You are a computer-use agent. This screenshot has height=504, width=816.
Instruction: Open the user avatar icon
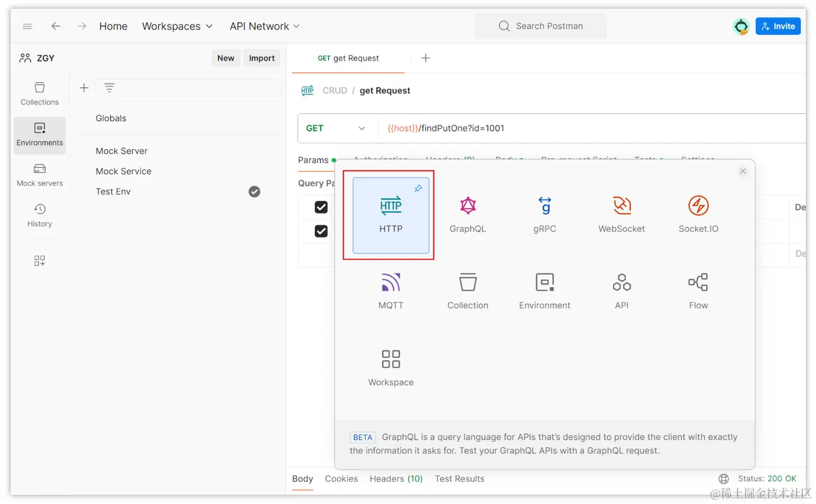[741, 26]
